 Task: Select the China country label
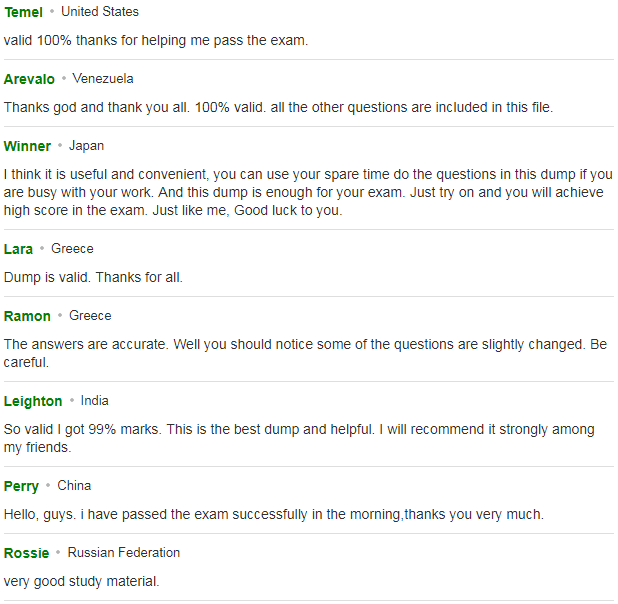coord(74,486)
